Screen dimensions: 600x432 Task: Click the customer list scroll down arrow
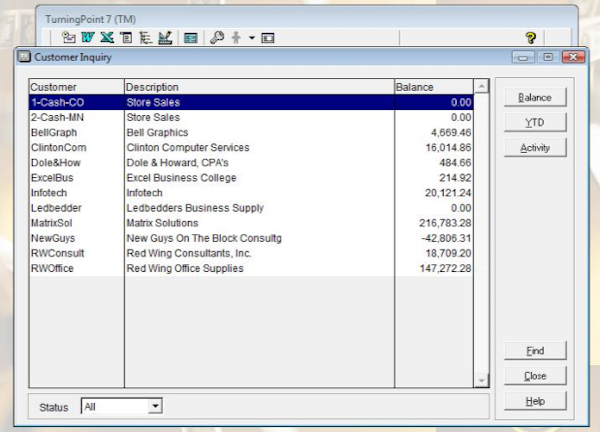pos(481,380)
